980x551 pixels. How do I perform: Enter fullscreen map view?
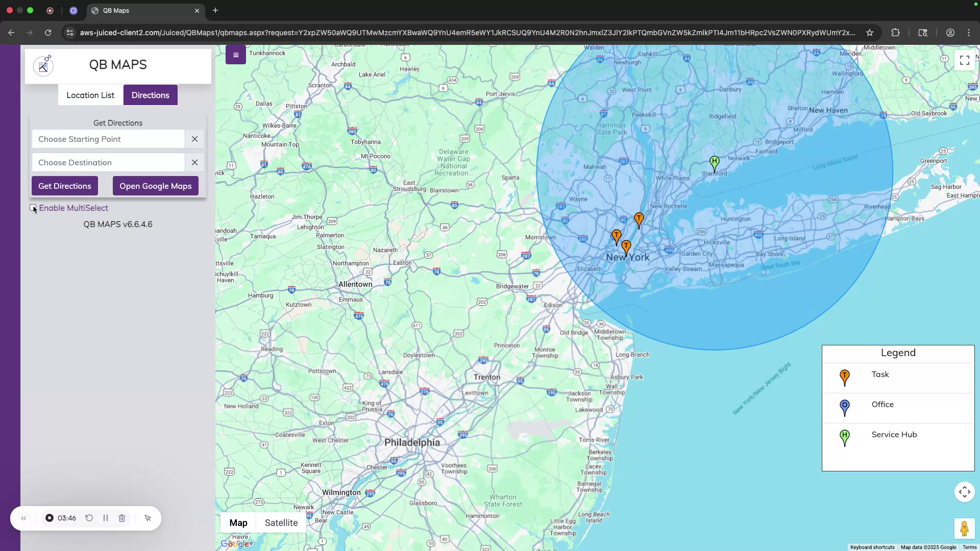coord(965,60)
